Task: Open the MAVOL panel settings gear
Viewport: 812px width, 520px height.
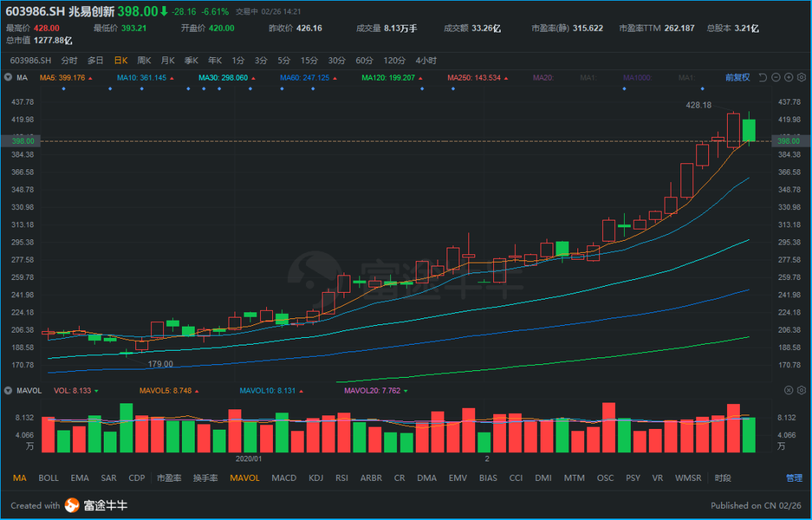Action: point(801,391)
